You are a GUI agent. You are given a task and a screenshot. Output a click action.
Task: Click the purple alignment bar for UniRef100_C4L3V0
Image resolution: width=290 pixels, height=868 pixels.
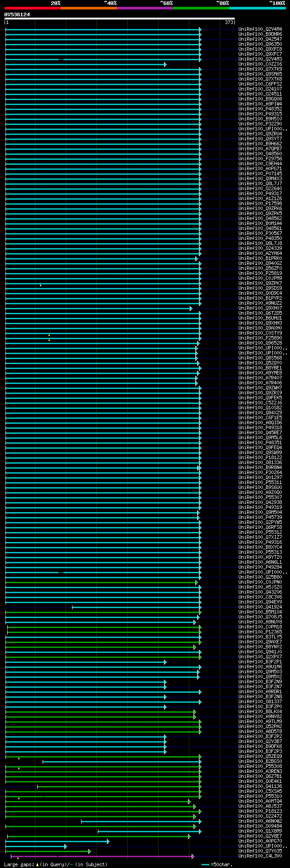point(102,856)
